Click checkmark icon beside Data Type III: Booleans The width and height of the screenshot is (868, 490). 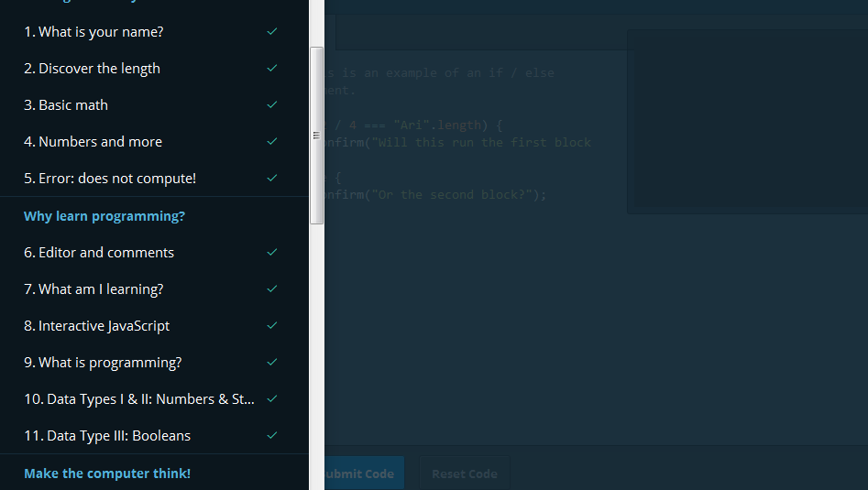272,435
